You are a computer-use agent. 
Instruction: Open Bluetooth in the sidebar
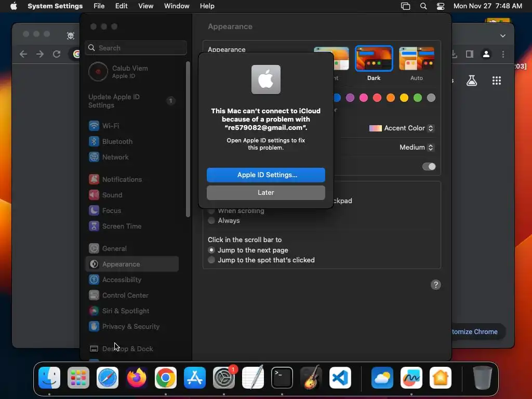click(x=132, y=141)
